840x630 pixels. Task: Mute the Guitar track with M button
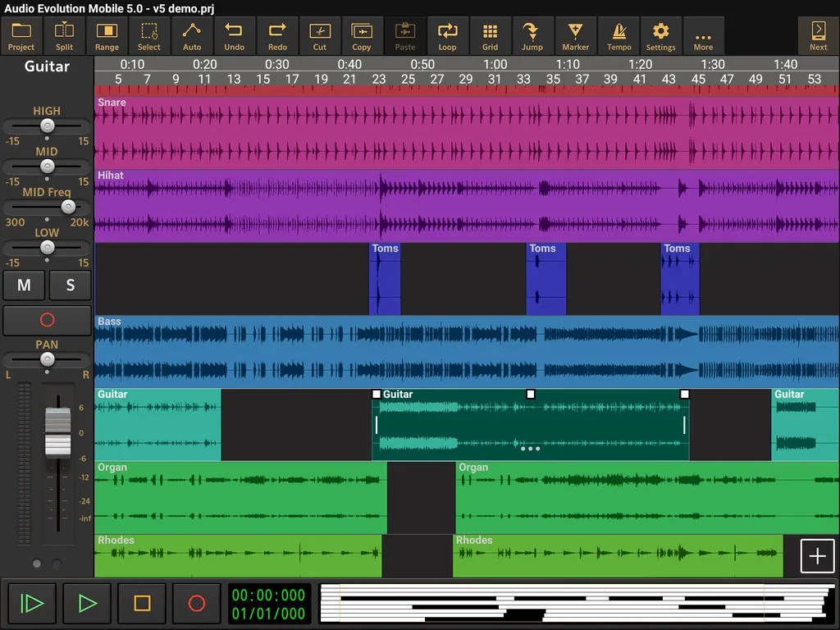pyautogui.click(x=24, y=285)
